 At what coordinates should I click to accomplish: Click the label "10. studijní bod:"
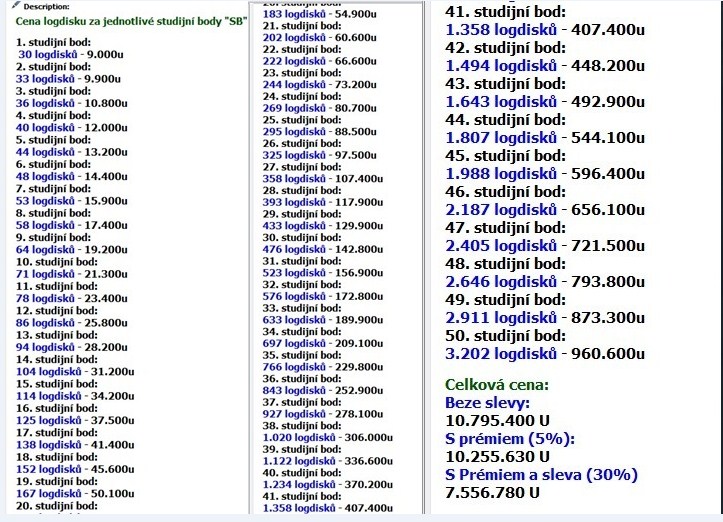point(57,262)
